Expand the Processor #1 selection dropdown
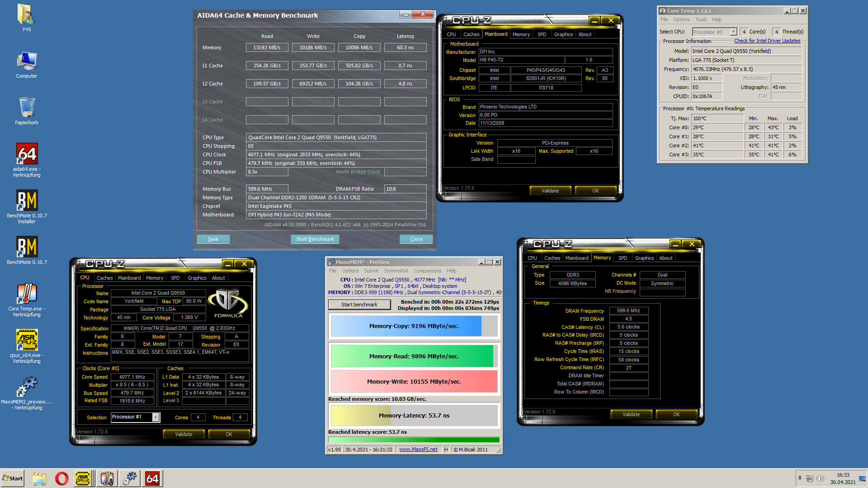 click(x=156, y=417)
